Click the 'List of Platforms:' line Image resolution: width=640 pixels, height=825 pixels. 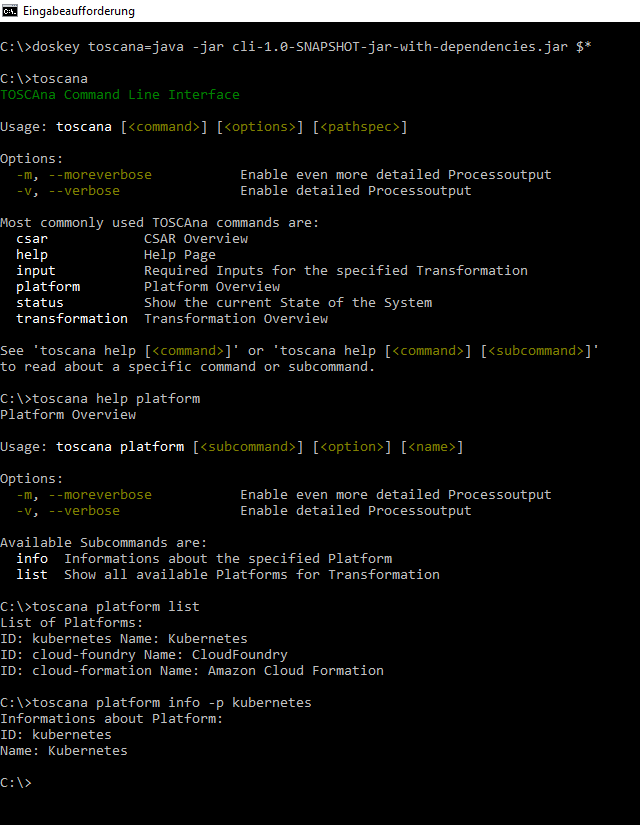tap(72, 622)
